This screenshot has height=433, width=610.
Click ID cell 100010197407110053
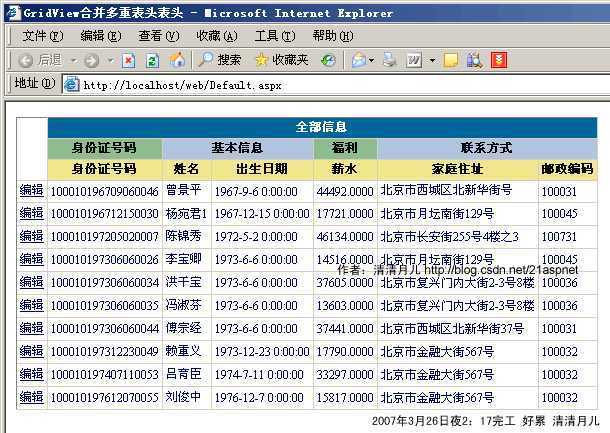pos(105,375)
